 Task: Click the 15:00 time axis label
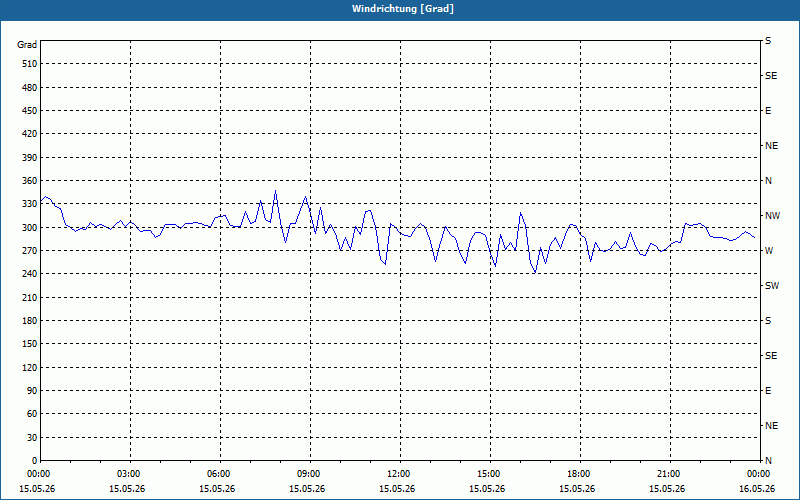click(x=490, y=474)
